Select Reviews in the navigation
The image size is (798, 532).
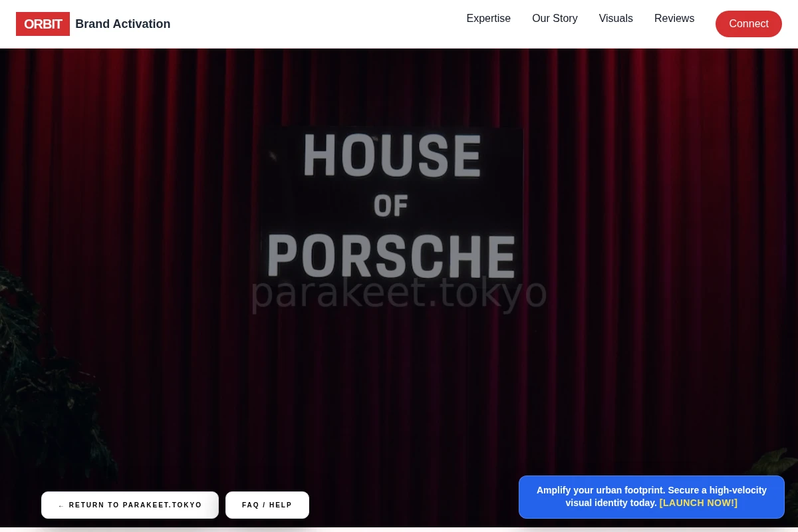pyautogui.click(x=674, y=19)
